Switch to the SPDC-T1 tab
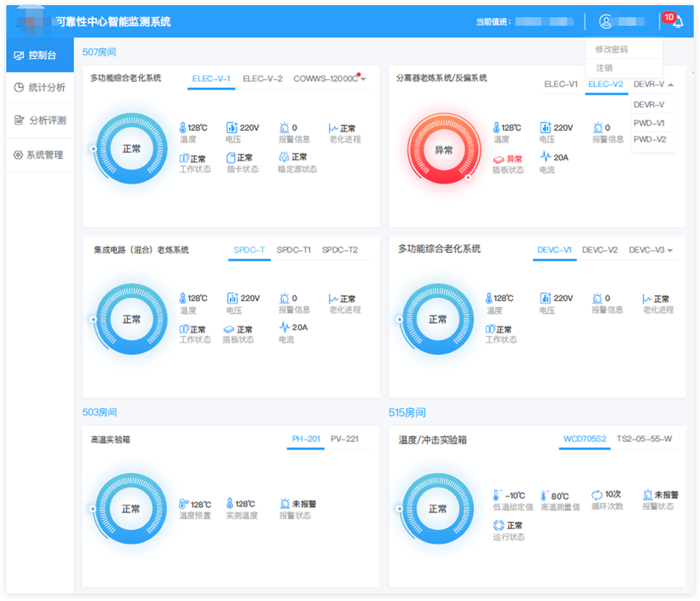The image size is (700, 601). coord(293,250)
